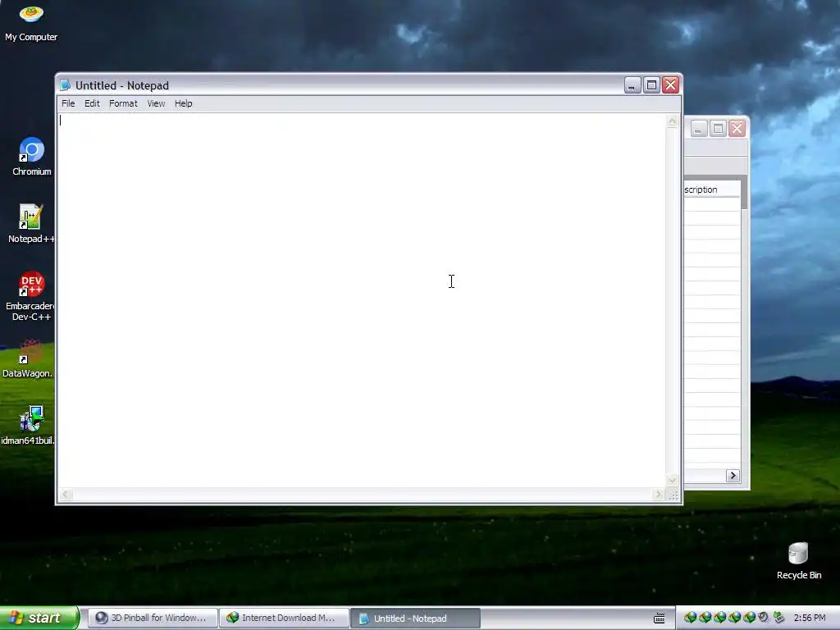Open the Recycle Bin icon
Screen dimensions: 840x630
(x=798, y=560)
